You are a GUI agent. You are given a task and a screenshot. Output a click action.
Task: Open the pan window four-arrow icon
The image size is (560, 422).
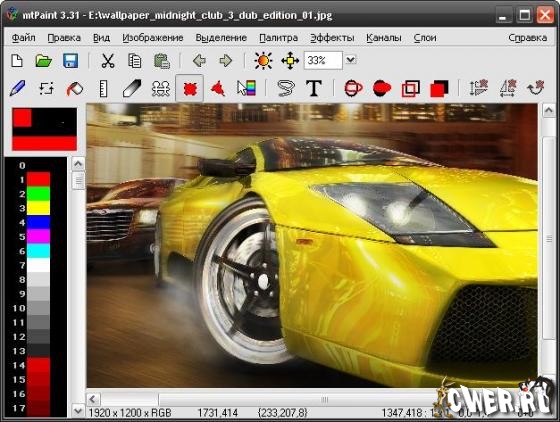pos(290,60)
